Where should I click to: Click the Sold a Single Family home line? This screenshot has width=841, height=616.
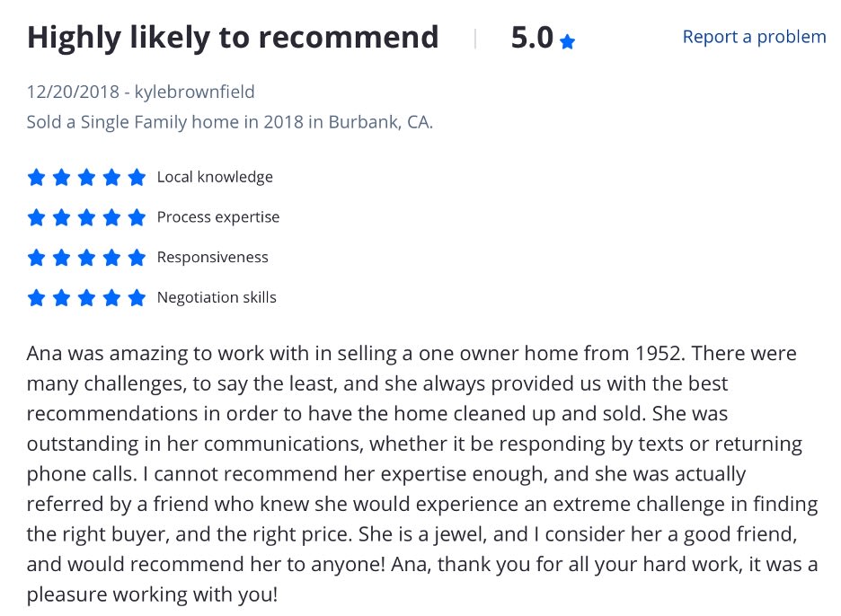click(x=229, y=122)
